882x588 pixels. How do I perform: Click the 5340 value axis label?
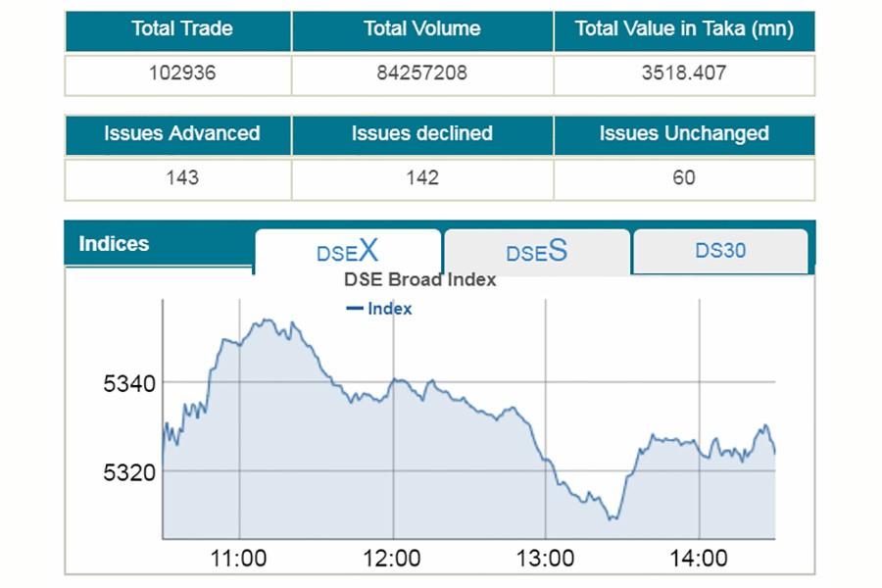pyautogui.click(x=129, y=382)
